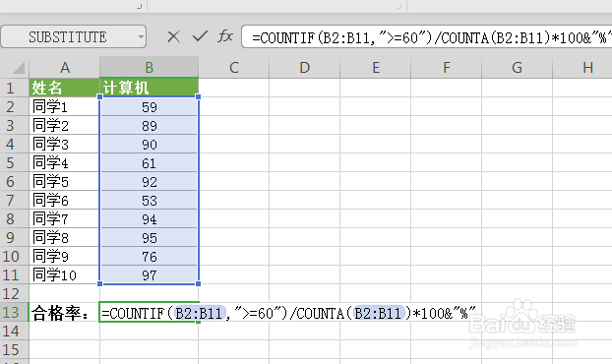This screenshot has height=364, width=612.
Task: Select column A header
Action: 64,68
